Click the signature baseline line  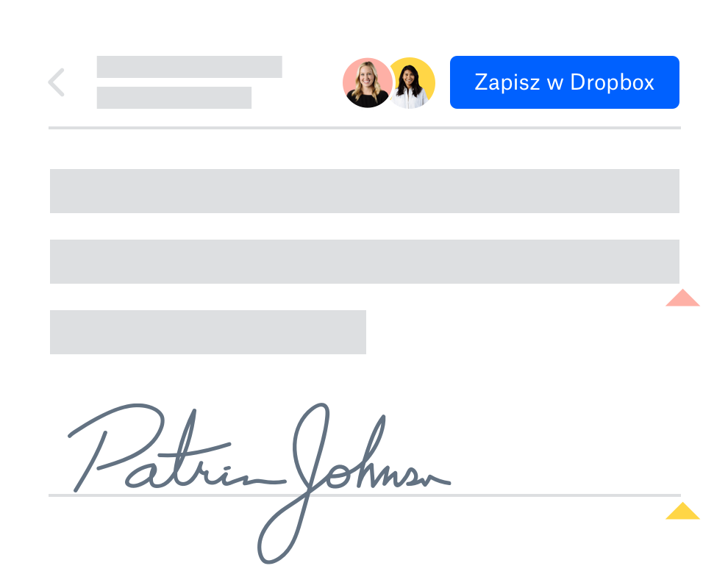click(x=365, y=495)
